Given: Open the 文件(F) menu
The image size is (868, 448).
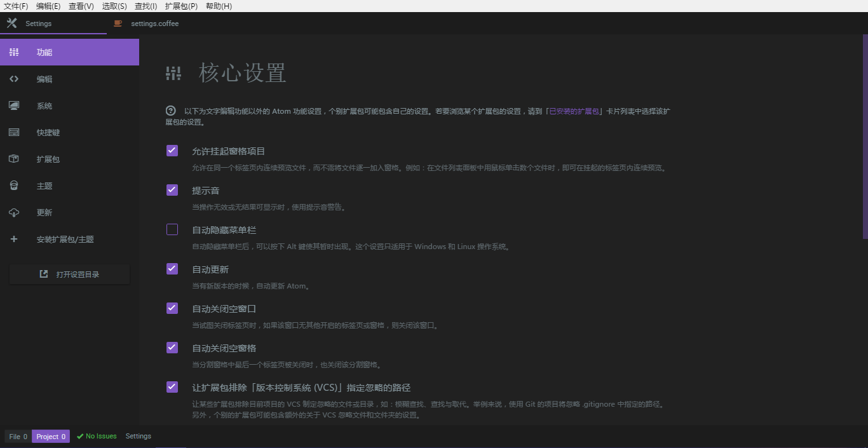Looking at the screenshot, I should click(x=16, y=6).
